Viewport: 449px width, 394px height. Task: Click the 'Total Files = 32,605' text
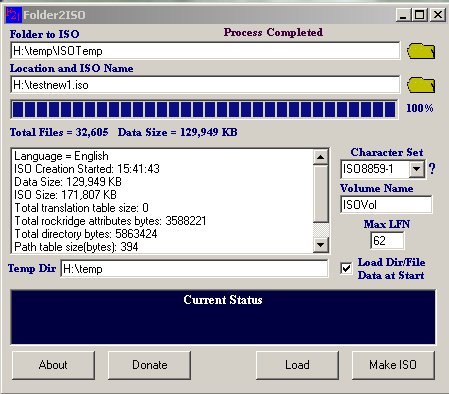pyautogui.click(x=59, y=132)
